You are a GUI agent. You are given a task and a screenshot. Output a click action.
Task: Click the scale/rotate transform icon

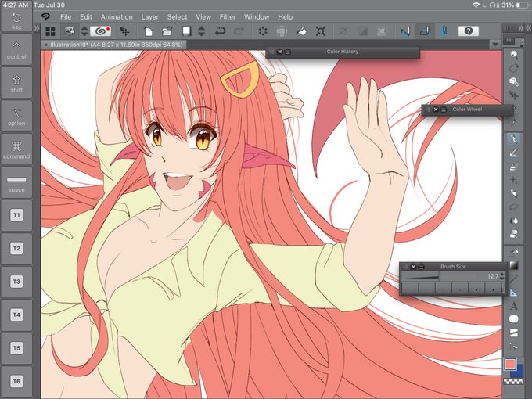point(320,31)
